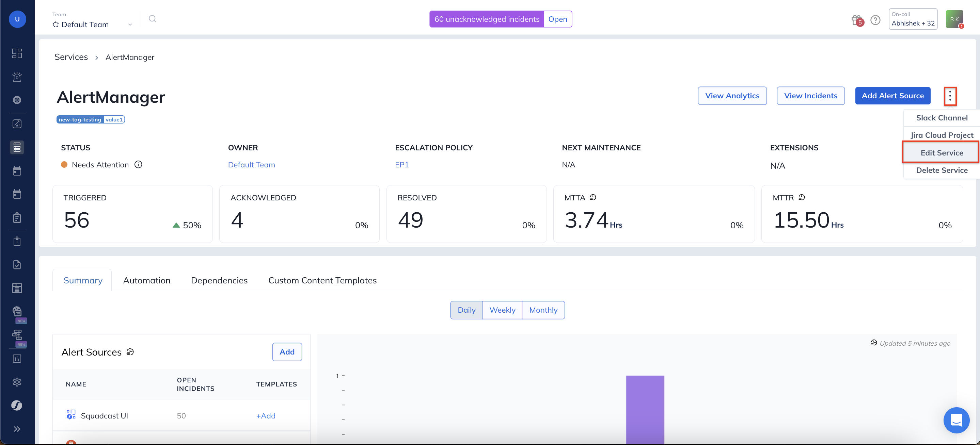
Task: Click the search magnifier icon
Action: click(153, 19)
